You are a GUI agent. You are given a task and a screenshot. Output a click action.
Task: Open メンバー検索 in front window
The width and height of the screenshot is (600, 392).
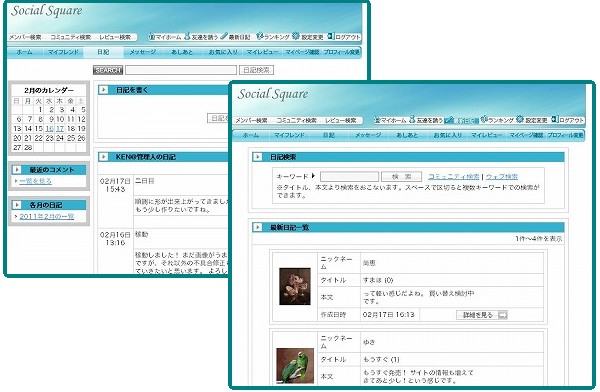click(251, 120)
